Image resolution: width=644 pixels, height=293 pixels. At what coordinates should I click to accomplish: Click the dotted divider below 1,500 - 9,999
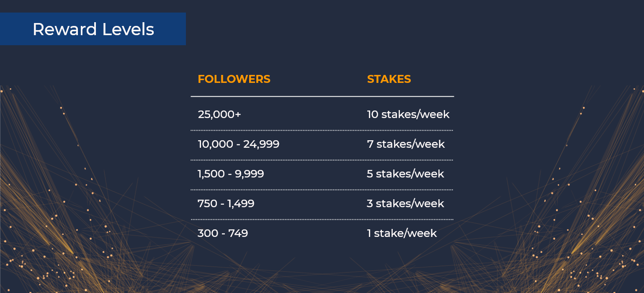tap(322, 190)
